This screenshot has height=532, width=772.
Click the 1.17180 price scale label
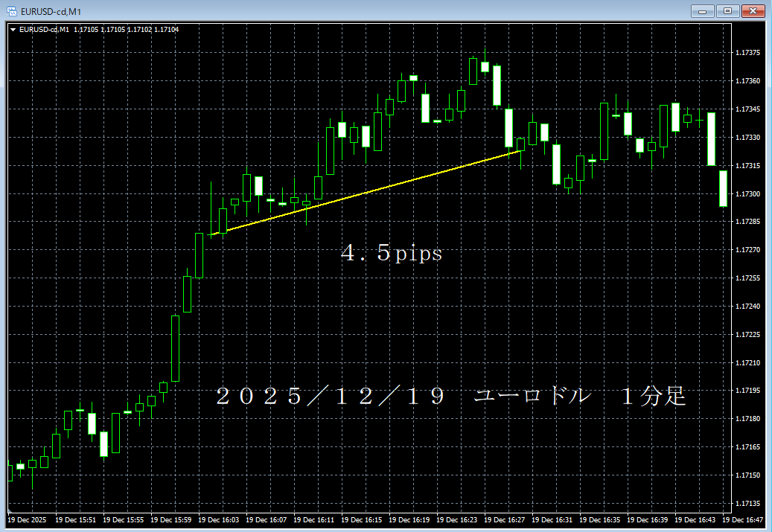coord(747,419)
